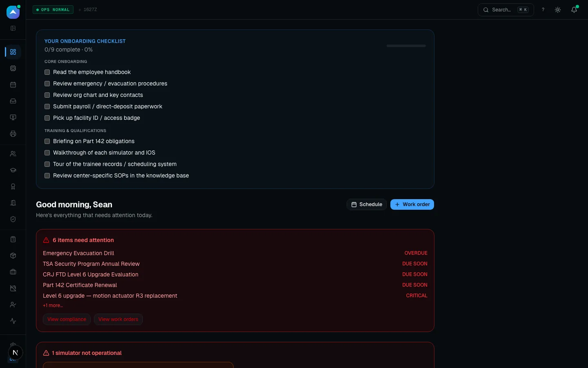Check 'Review org chart and key contacts'
This screenshot has width=588, height=368.
(x=47, y=95)
